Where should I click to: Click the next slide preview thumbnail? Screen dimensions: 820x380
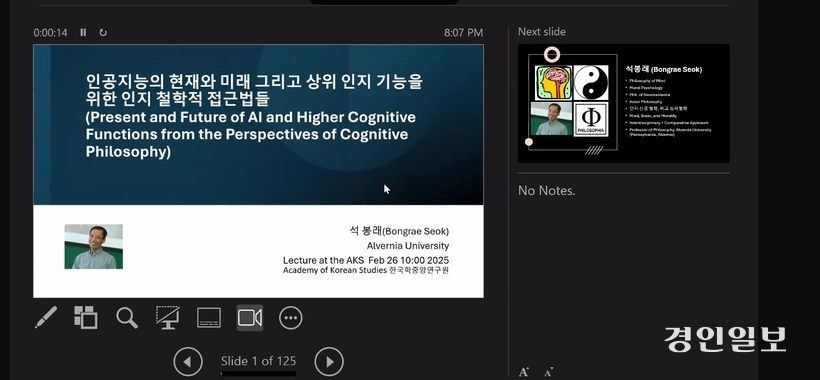click(623, 103)
